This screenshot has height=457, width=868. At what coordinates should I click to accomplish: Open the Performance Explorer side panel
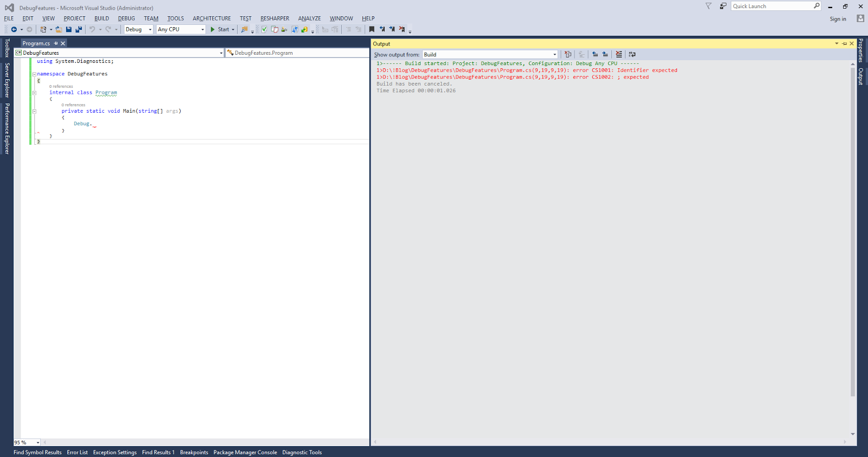(7, 128)
